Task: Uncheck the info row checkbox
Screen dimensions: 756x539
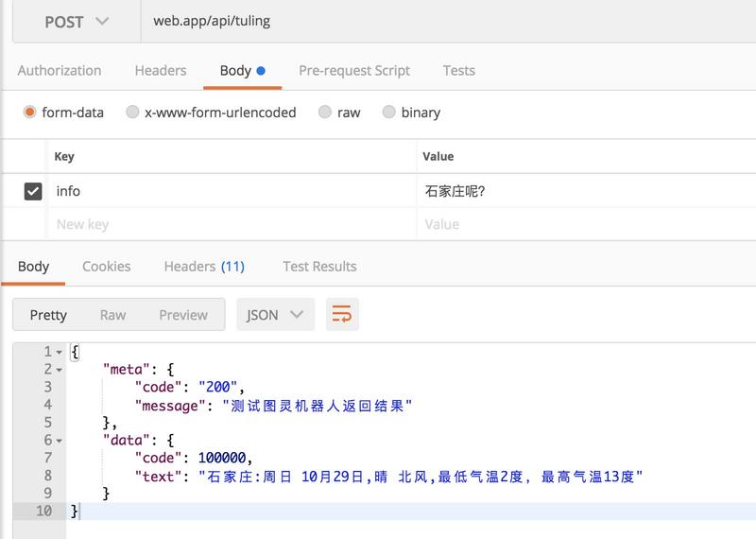Action: tap(33, 191)
